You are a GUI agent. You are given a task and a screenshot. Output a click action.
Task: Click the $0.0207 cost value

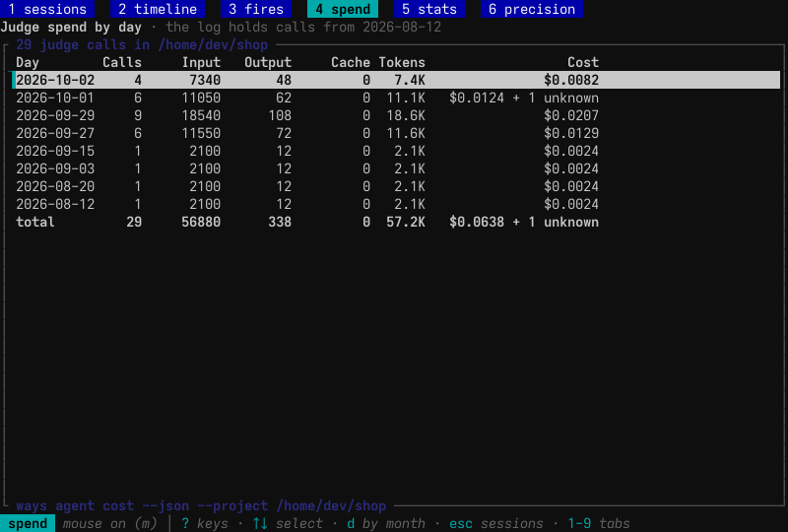coord(571,115)
